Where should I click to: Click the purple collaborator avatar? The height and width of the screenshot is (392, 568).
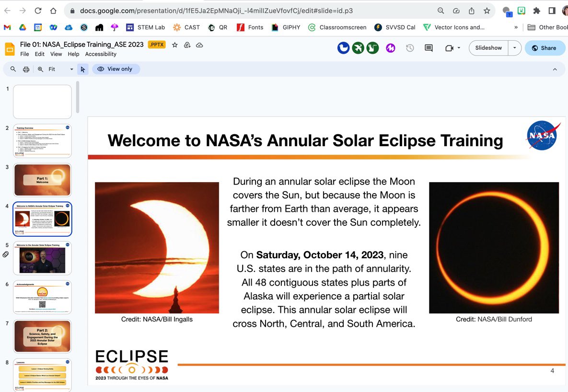click(391, 48)
